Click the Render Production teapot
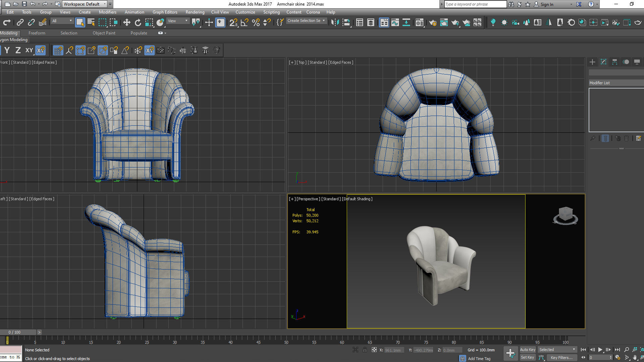Screen dimensions: 644x362 [x=455, y=22]
